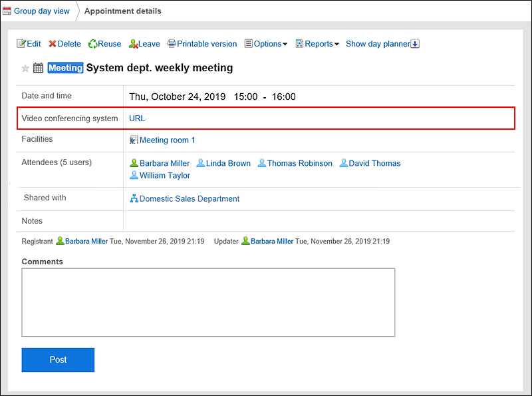This screenshot has width=532, height=396.
Task: Click the 'Video conferencing system' label
Action: (70, 118)
